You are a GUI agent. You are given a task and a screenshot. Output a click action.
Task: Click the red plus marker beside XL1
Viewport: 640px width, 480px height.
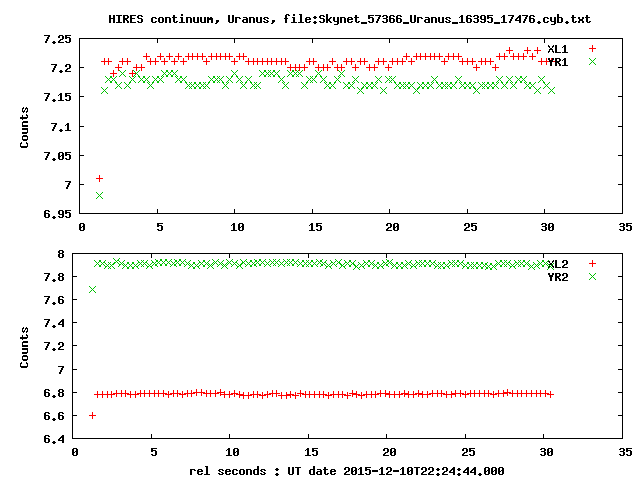[592, 49]
